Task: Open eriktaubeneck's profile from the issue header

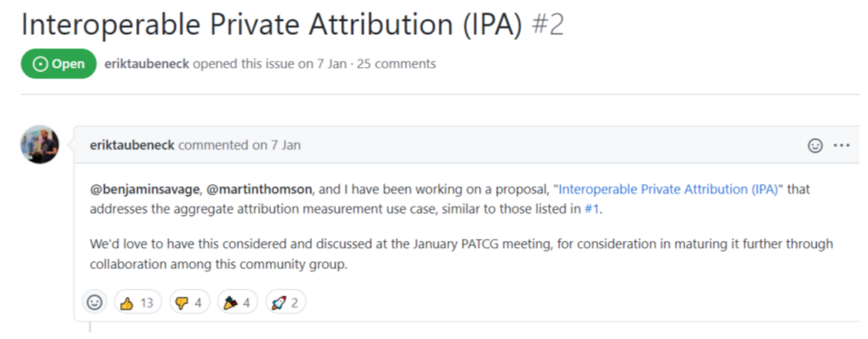Action: [x=146, y=64]
